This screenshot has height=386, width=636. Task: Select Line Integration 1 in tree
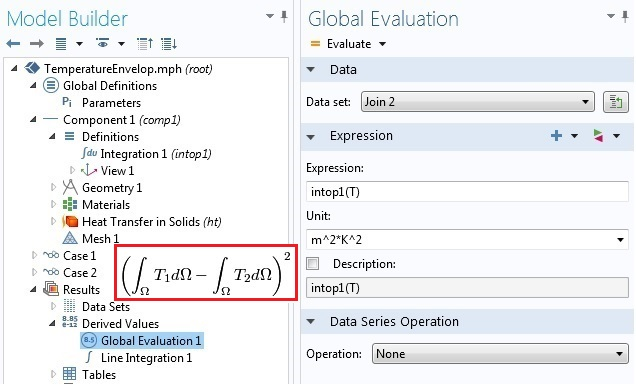point(146,358)
